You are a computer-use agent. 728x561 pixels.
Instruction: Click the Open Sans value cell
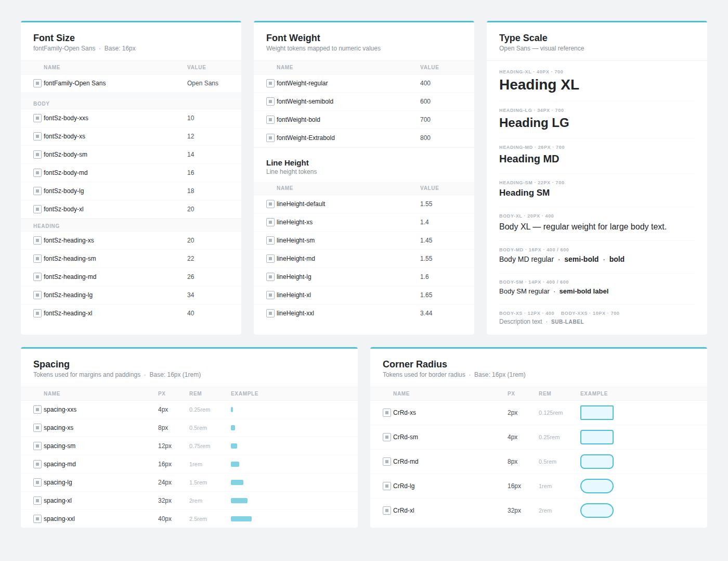pos(203,83)
